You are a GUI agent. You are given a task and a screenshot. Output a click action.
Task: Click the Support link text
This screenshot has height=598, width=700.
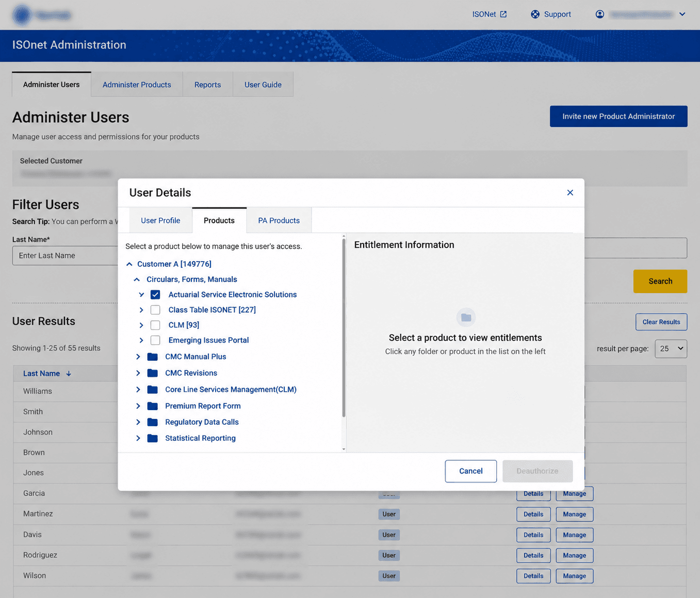(558, 14)
